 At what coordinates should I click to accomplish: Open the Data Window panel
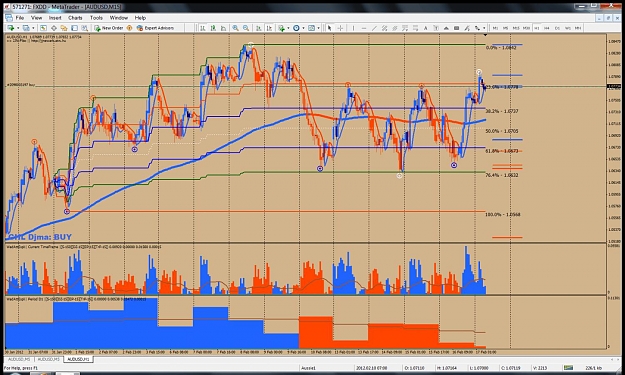pos(54,28)
